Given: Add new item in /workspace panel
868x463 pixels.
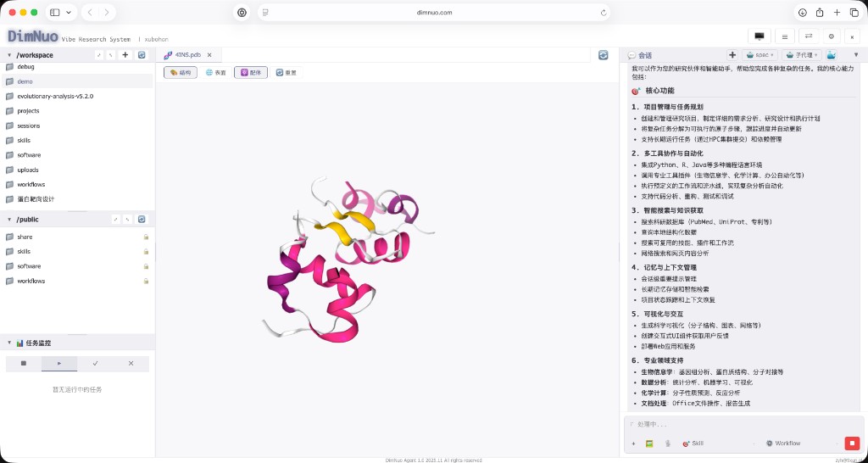Looking at the screenshot, I should click(125, 55).
